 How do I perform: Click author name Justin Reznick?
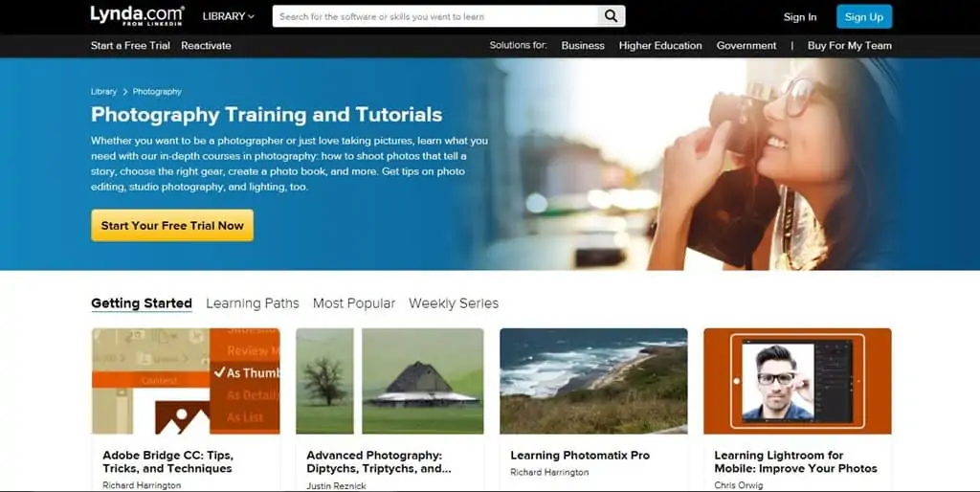tap(336, 485)
